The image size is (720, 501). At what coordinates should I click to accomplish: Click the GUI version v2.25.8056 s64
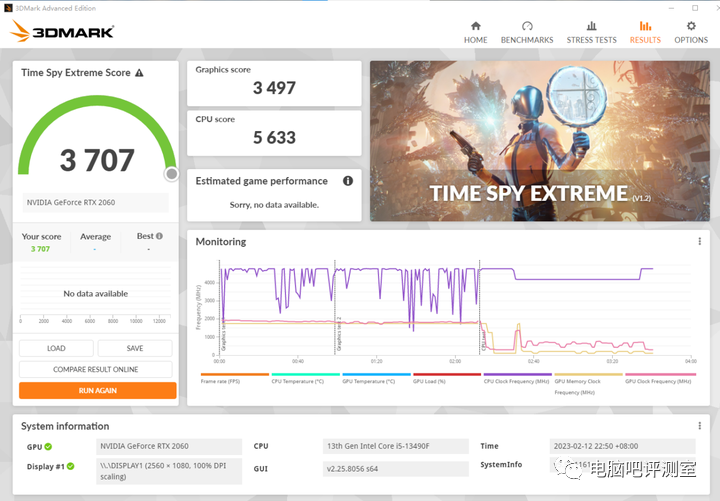pyautogui.click(x=395, y=469)
